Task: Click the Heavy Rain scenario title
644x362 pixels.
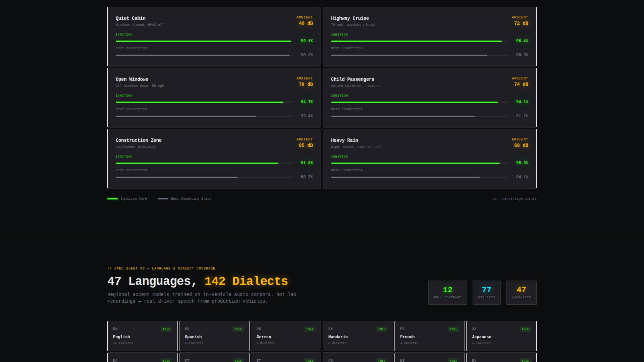Action: [x=344, y=140]
